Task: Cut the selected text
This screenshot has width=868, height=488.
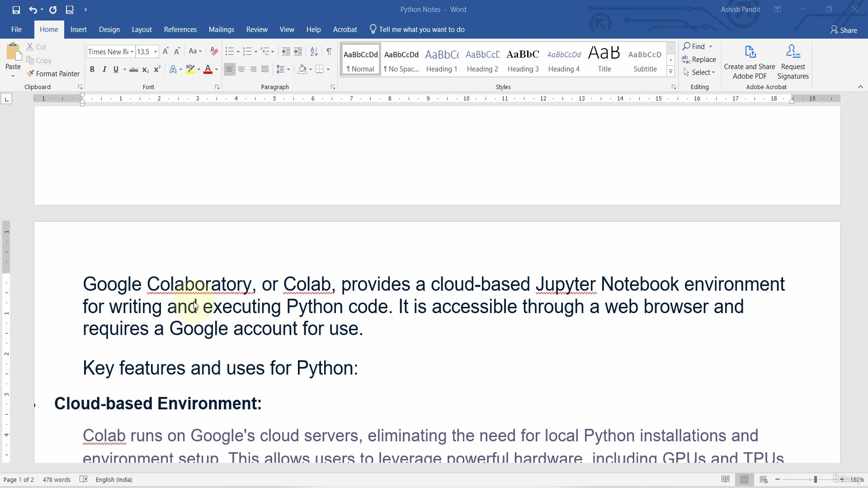Action: pos(36,47)
